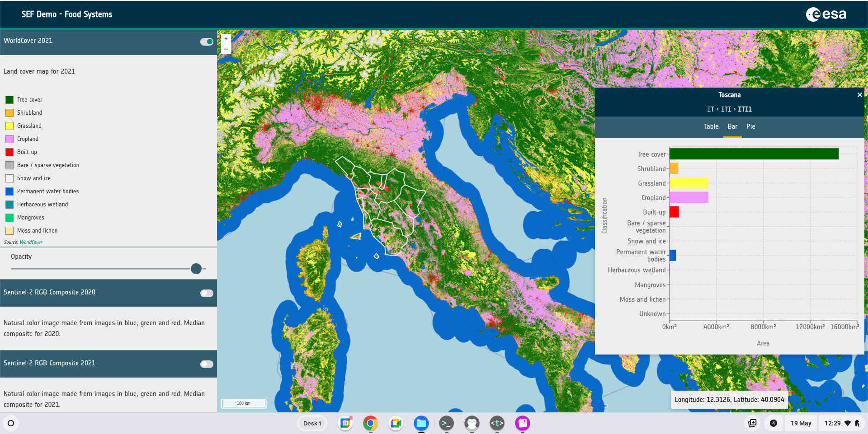Expand the Sentinel-2 RGB Composite 2021 header

(90, 364)
